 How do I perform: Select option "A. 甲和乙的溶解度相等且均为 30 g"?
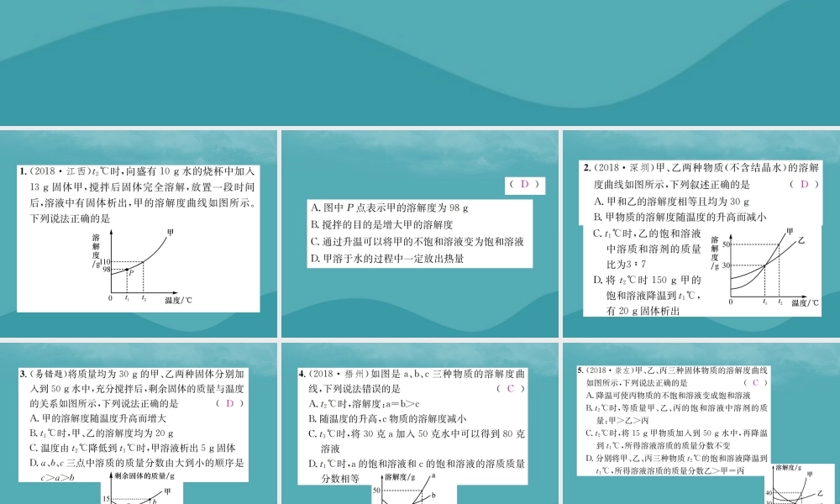point(671,202)
